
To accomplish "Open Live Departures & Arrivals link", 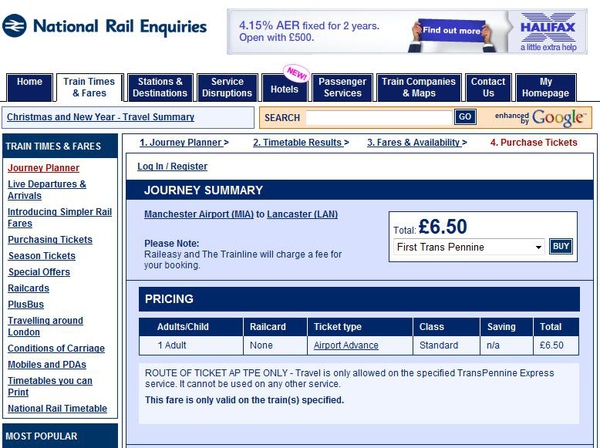I will pyautogui.click(x=47, y=190).
